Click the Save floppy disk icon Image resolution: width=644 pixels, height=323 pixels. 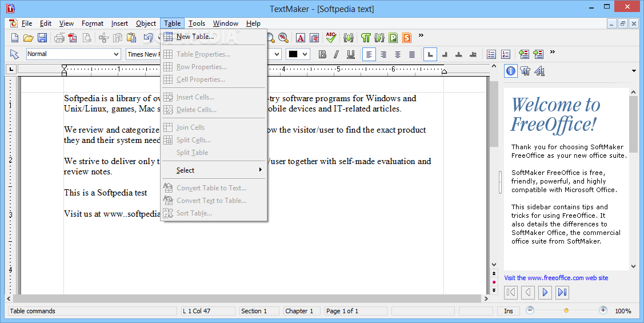click(x=42, y=38)
